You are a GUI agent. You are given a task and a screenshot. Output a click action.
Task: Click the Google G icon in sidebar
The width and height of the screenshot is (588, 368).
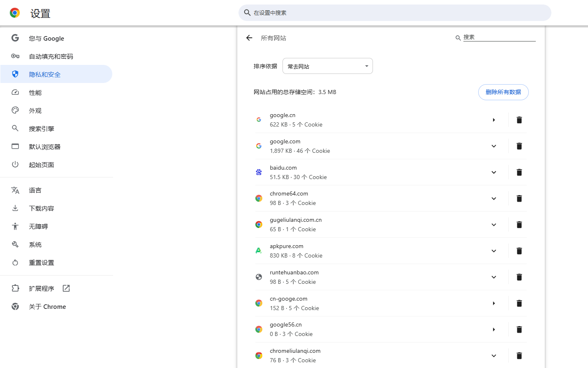(15, 38)
